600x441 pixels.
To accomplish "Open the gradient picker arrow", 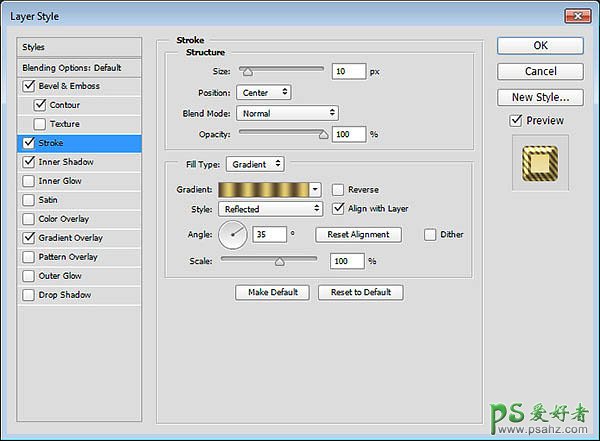I will [x=316, y=190].
